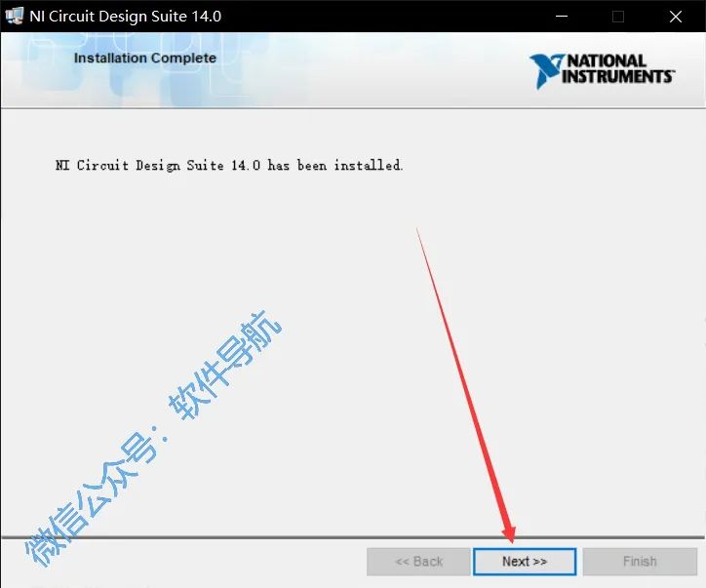Click the Next >> button
Image resolution: width=706 pixels, height=588 pixels.
point(525,562)
